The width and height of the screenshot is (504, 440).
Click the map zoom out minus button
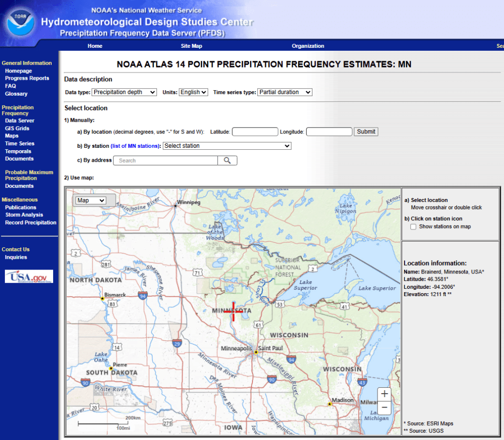[385, 408]
